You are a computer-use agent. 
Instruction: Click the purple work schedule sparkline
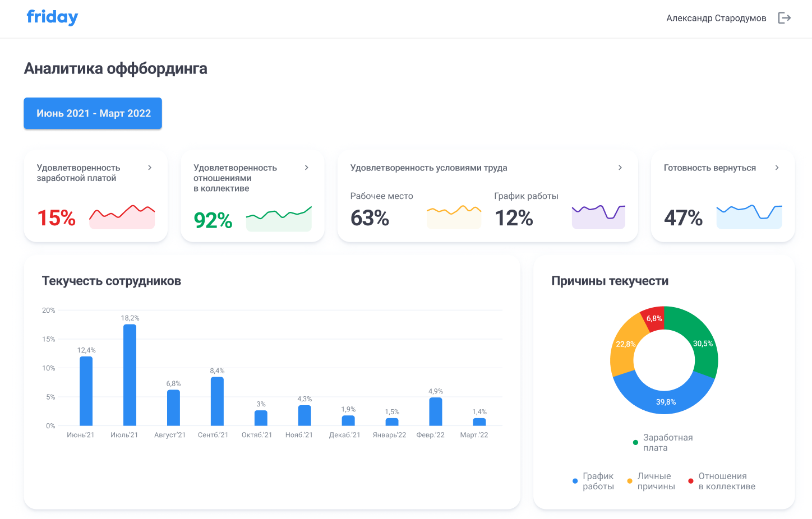(x=598, y=214)
